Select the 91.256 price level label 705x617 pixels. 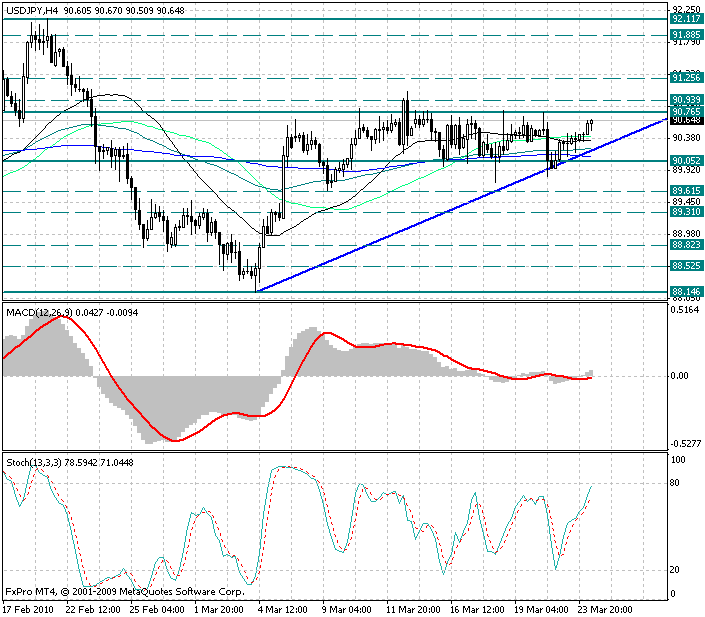[x=686, y=78]
